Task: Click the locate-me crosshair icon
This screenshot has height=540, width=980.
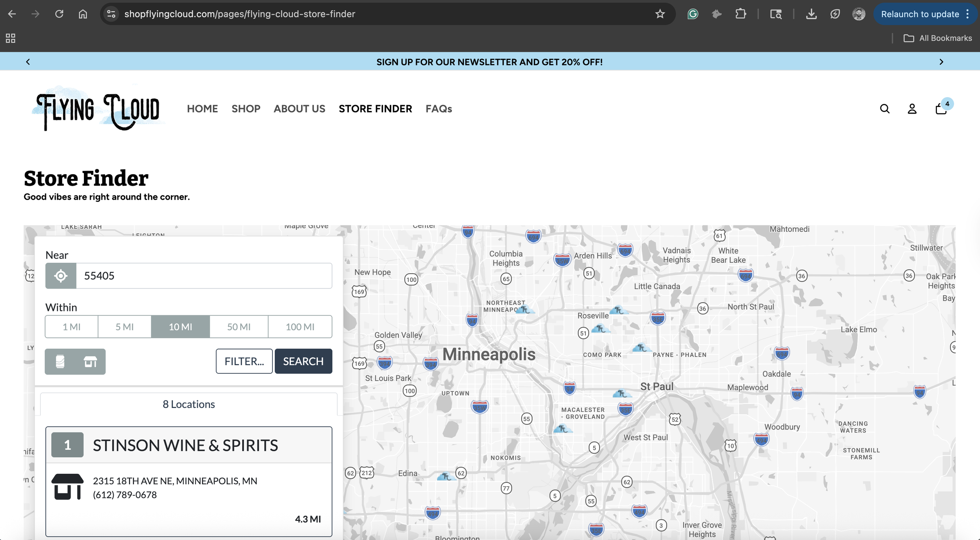Action: point(61,276)
